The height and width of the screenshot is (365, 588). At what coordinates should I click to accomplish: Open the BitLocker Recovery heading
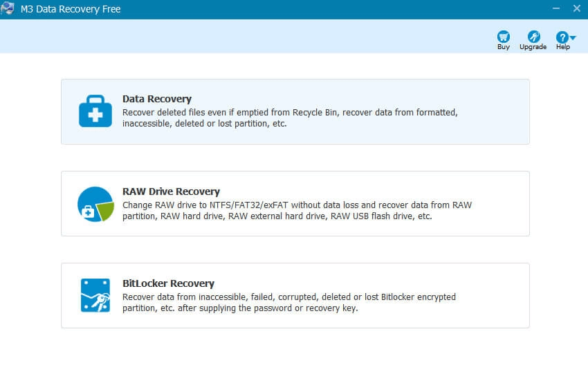168,283
